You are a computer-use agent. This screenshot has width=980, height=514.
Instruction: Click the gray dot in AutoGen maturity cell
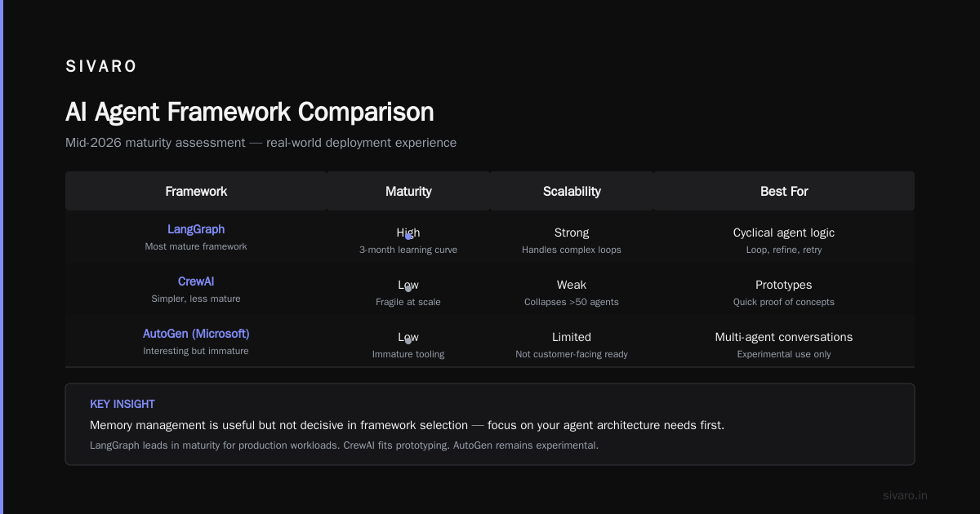408,341
